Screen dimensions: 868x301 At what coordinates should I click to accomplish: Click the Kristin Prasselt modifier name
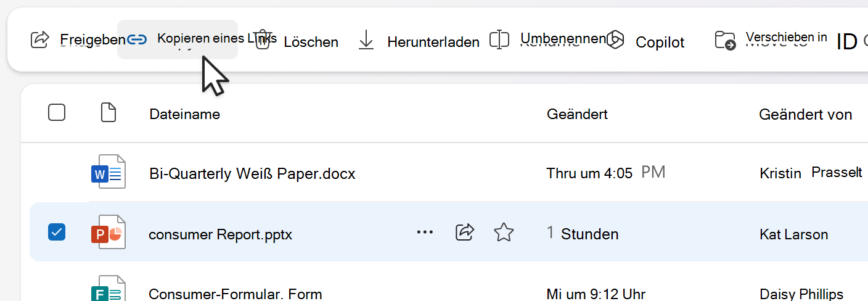(x=811, y=173)
